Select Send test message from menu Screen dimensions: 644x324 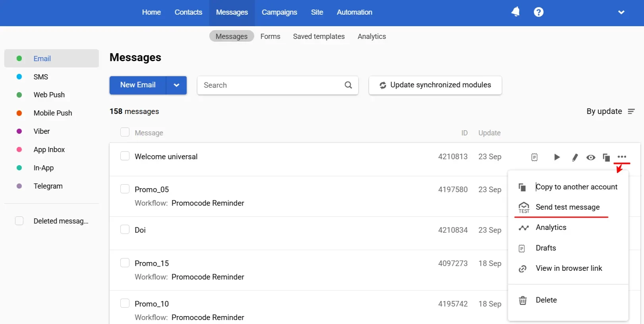(x=567, y=207)
